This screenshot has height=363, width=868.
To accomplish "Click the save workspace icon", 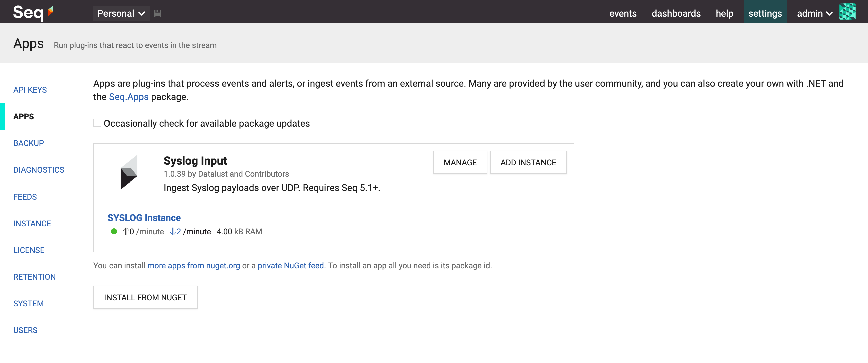I will pos(157,13).
